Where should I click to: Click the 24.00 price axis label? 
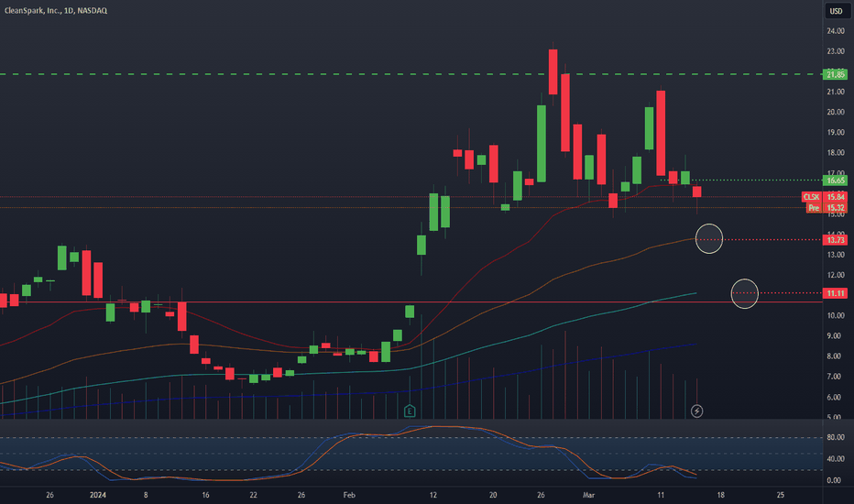836,31
